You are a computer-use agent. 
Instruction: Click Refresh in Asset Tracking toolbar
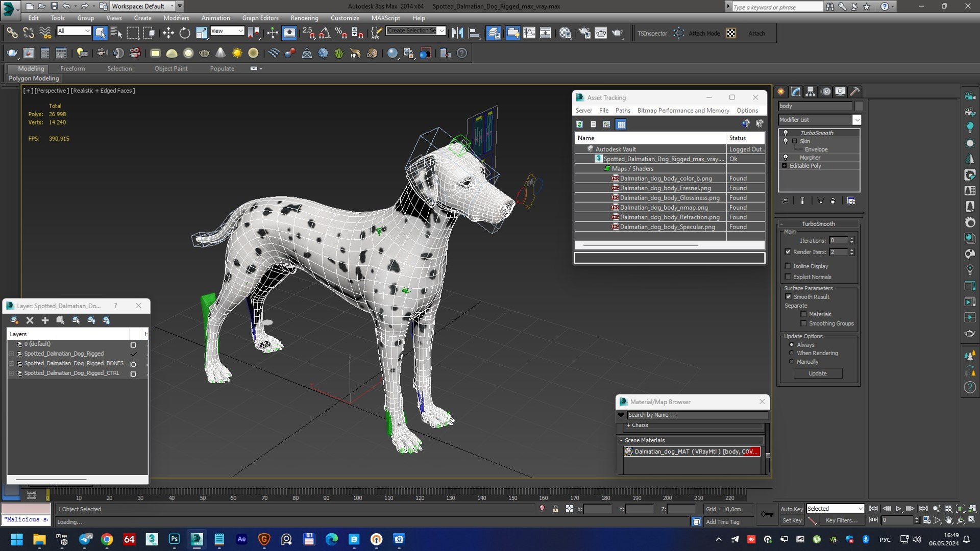(x=580, y=124)
